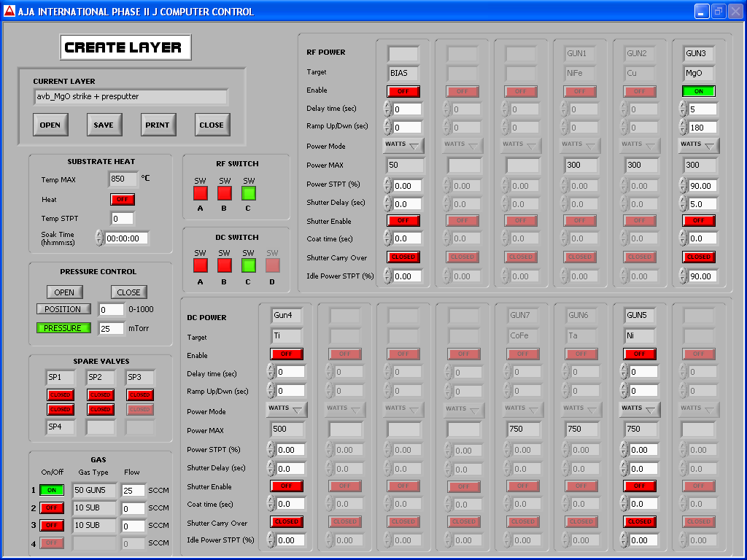747x560 pixels.
Task: Click the SAVE layer button
Action: [x=104, y=125]
